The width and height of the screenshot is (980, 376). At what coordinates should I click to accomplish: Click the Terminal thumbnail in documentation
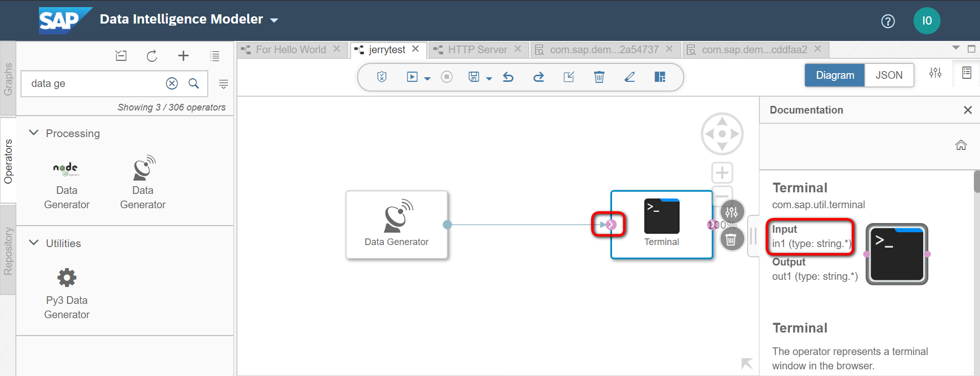(897, 254)
